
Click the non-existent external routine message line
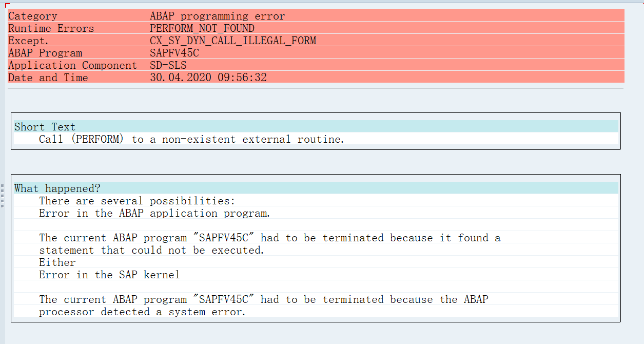[x=191, y=139]
